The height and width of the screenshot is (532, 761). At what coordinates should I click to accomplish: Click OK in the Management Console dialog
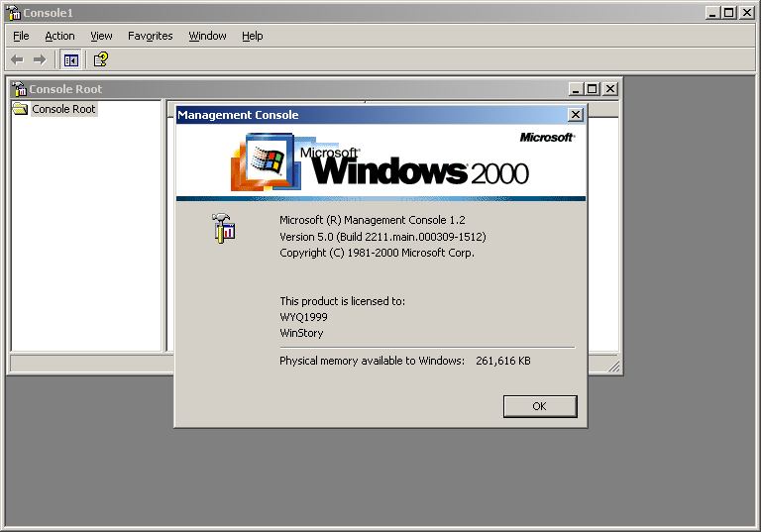click(540, 406)
